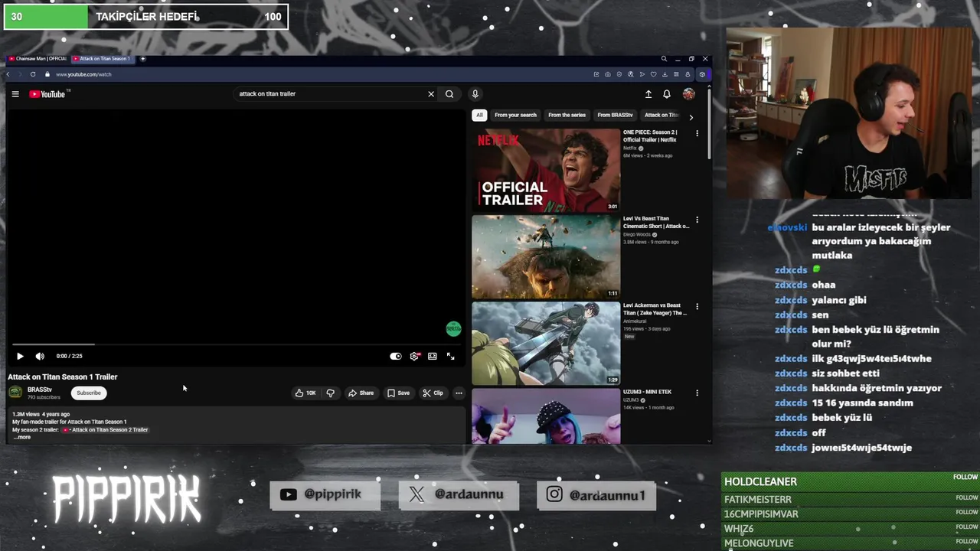Enter full screen mode
980x551 pixels.
click(x=450, y=356)
